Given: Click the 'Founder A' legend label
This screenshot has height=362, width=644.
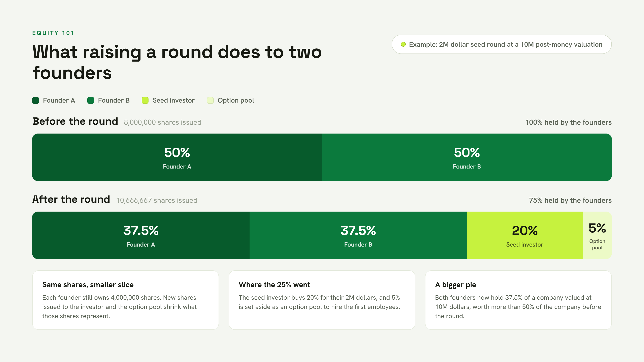Looking at the screenshot, I should (59, 100).
